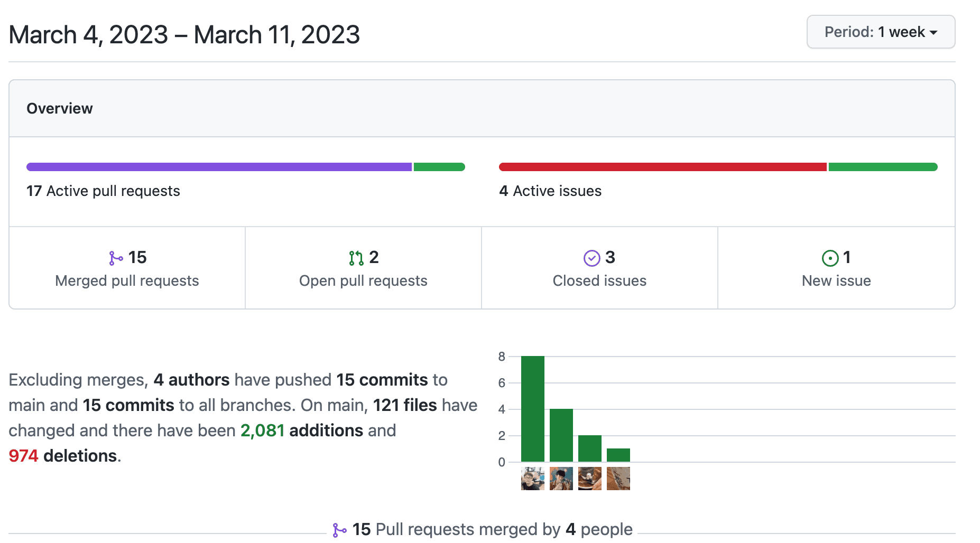
Task: Open the first contributor's avatar
Action: (532, 479)
